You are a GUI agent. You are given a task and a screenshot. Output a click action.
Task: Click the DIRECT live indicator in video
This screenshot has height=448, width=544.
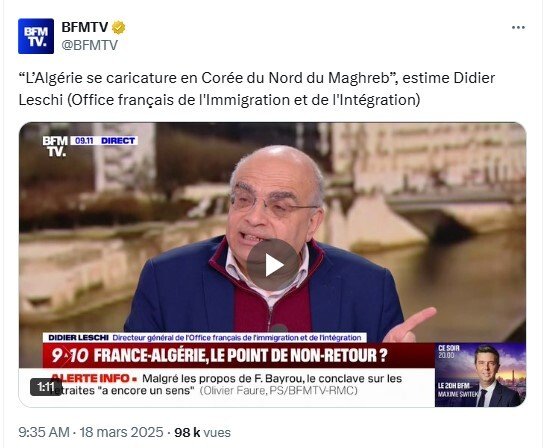pos(118,141)
